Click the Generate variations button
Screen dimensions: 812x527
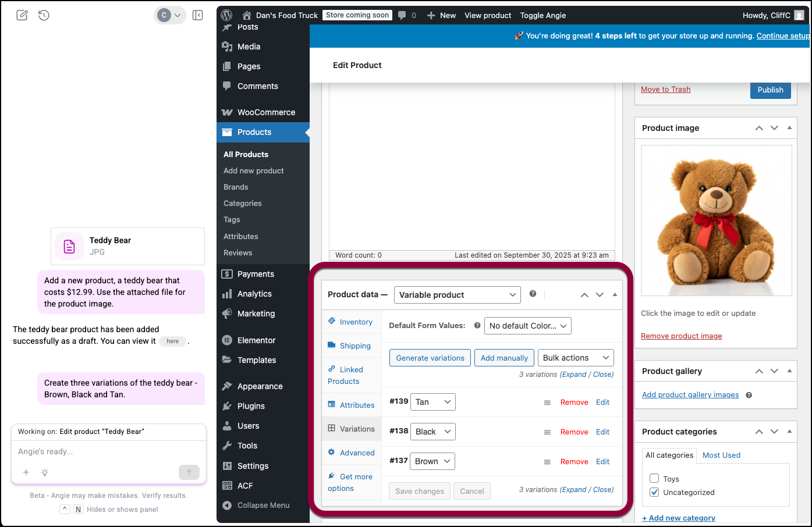pyautogui.click(x=430, y=358)
